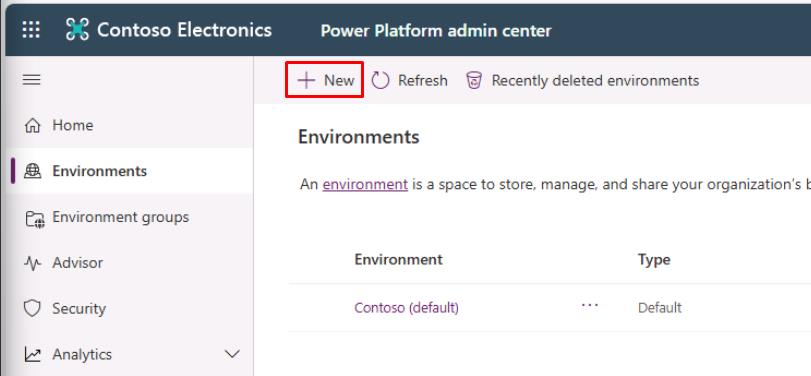Click the Refresh circular arrow icon
Viewport: 811px width, 376px height.
click(x=380, y=80)
